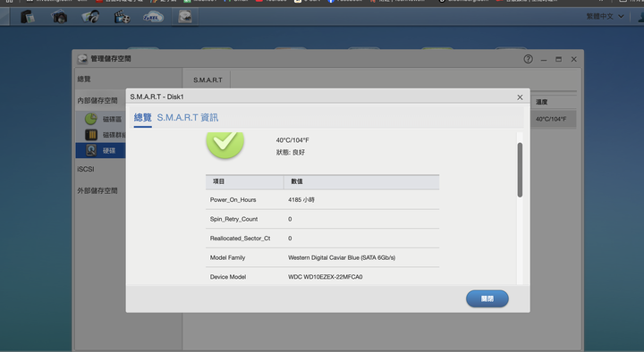Click the 溫度 column header
644x352 pixels.
(542, 102)
